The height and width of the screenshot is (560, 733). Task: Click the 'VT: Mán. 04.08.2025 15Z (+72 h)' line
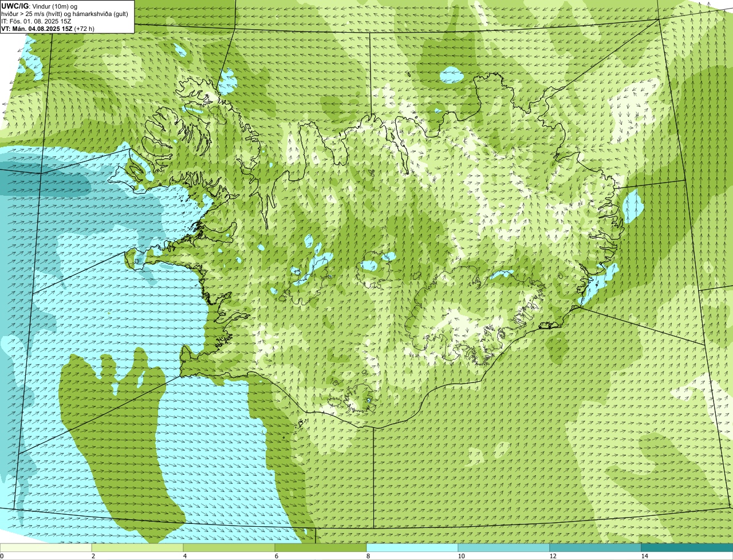pos(48,29)
